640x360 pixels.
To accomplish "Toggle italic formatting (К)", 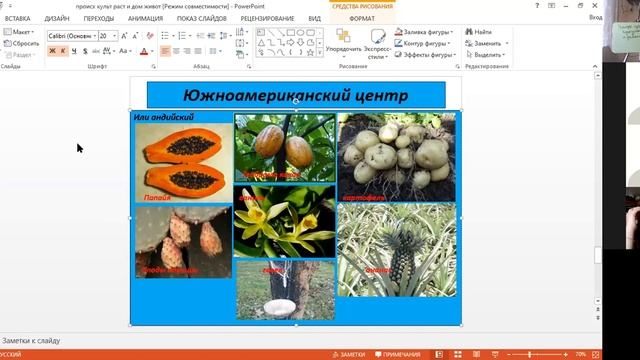I will click(x=63, y=51).
